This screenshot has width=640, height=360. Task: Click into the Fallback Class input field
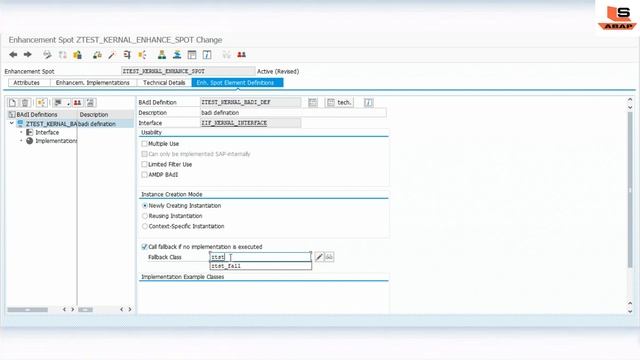coord(260,257)
